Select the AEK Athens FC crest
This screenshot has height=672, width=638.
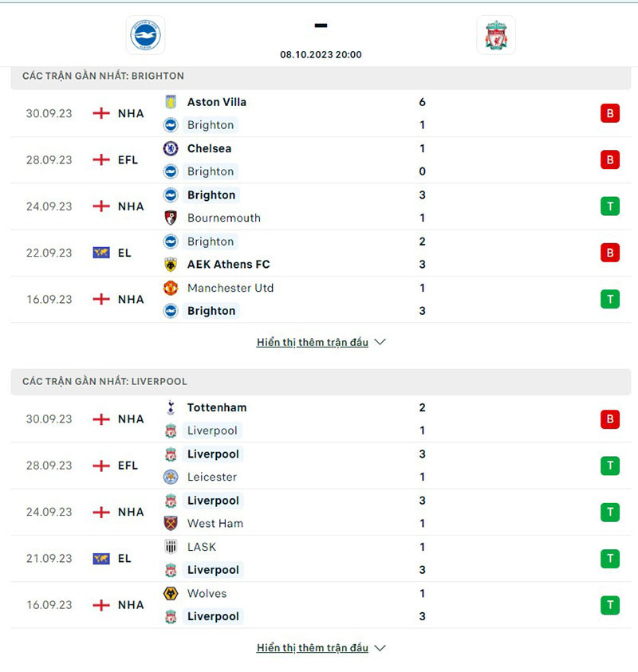171,264
